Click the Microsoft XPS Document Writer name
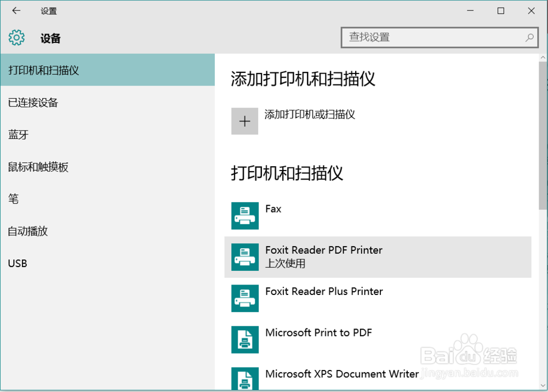Screen dimensions: 548x392 pyautogui.click(x=342, y=374)
